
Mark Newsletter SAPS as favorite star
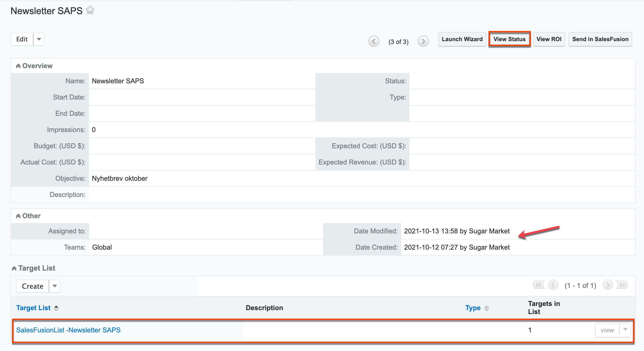90,10
